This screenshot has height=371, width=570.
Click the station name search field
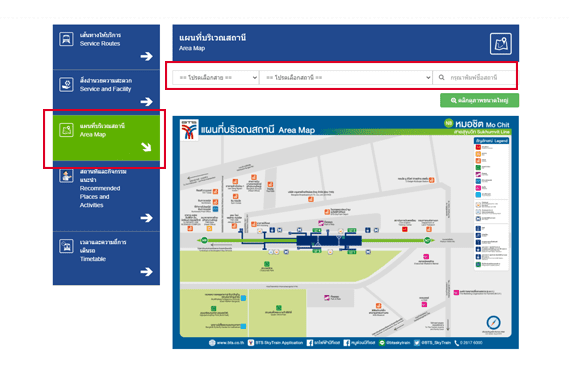475,77
